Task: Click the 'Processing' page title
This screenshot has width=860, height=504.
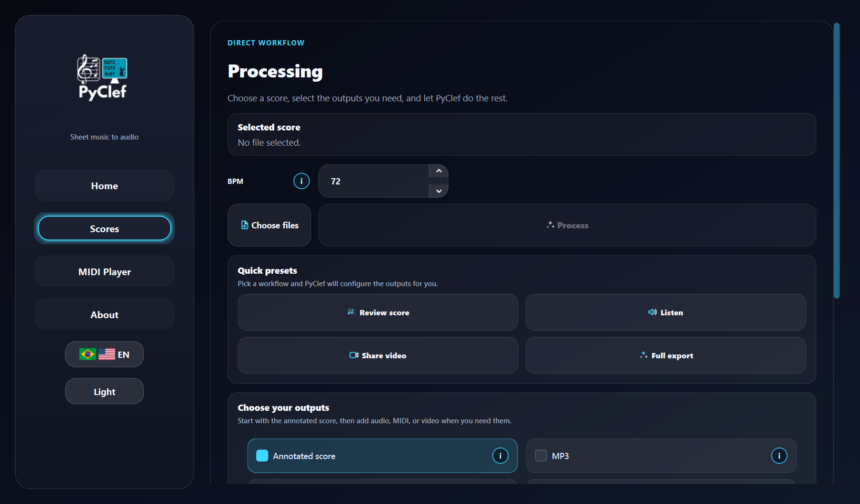Action: [275, 71]
